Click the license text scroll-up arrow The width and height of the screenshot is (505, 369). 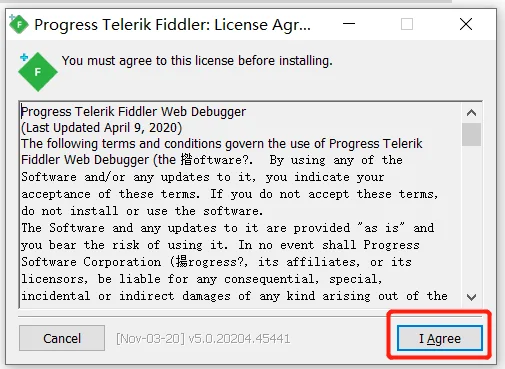(471, 113)
